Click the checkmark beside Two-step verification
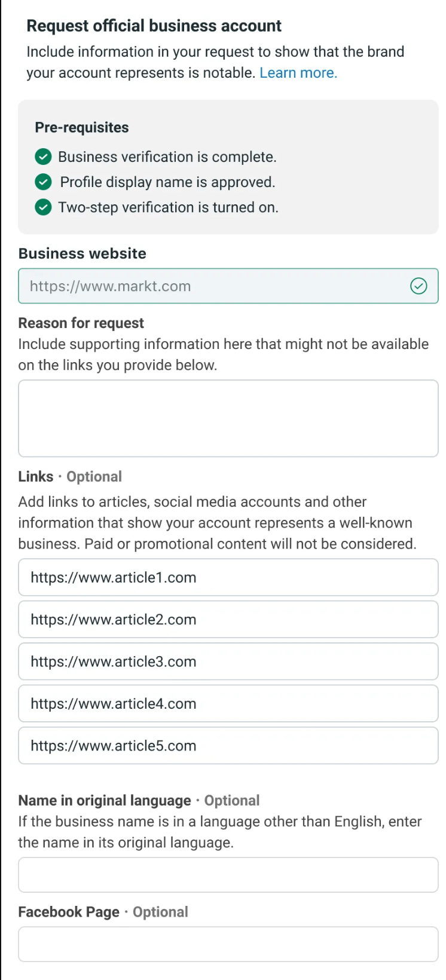446x980 pixels. pyautogui.click(x=43, y=207)
